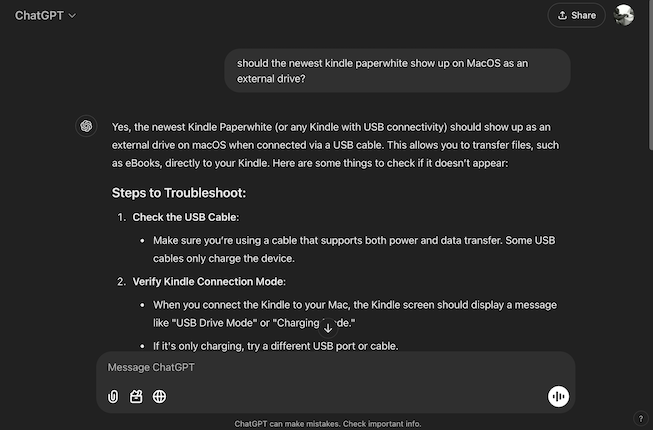Click the upload icon inside the Share button
The image size is (653, 430).
(x=563, y=15)
